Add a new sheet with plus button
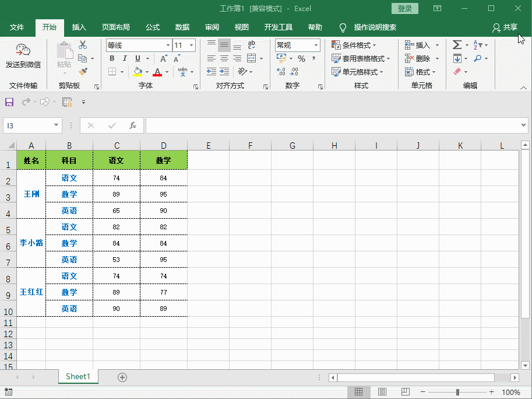The image size is (532, 399). pos(122,377)
